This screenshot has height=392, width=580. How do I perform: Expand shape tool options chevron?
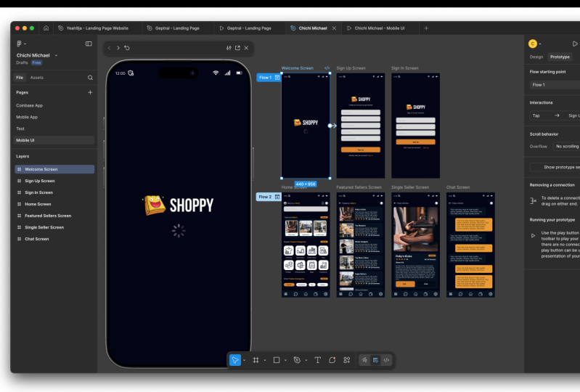click(x=285, y=360)
